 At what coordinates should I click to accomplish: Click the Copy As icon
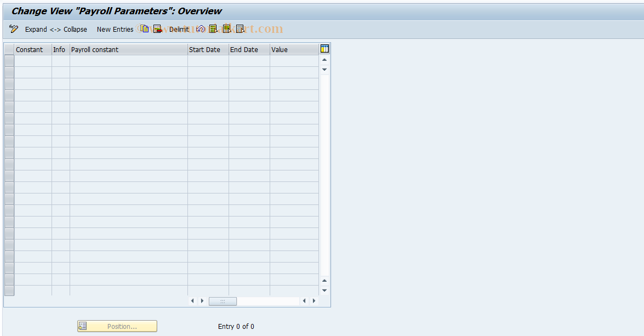[x=144, y=29]
